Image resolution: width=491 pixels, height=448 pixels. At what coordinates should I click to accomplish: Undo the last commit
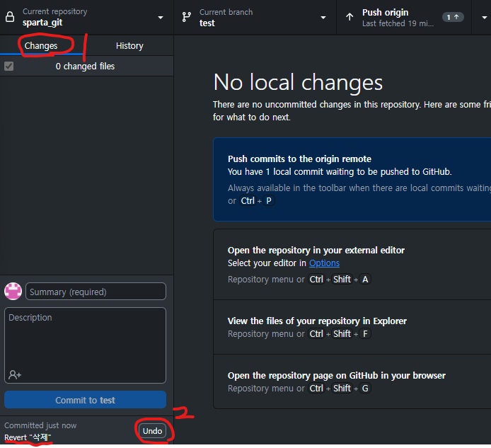click(x=153, y=431)
